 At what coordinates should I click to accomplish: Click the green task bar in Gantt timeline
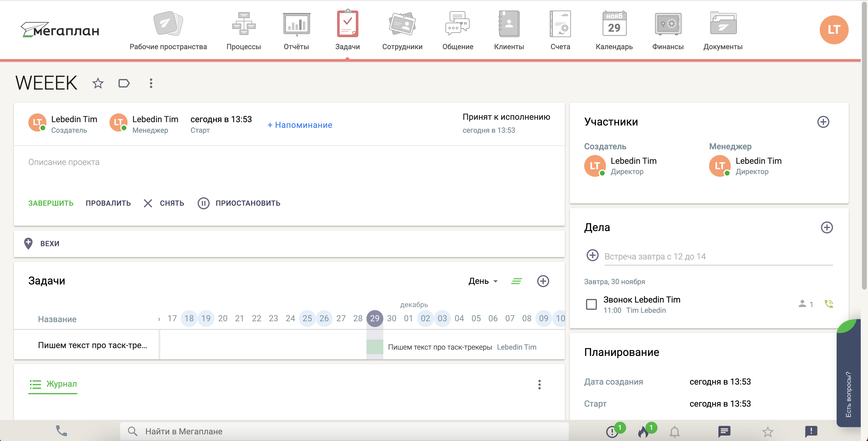[x=374, y=347]
